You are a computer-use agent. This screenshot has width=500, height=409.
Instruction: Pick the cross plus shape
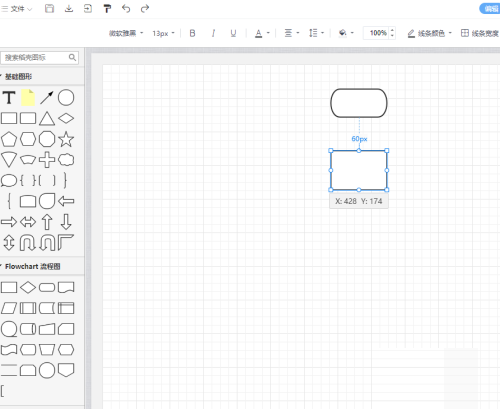47,160
